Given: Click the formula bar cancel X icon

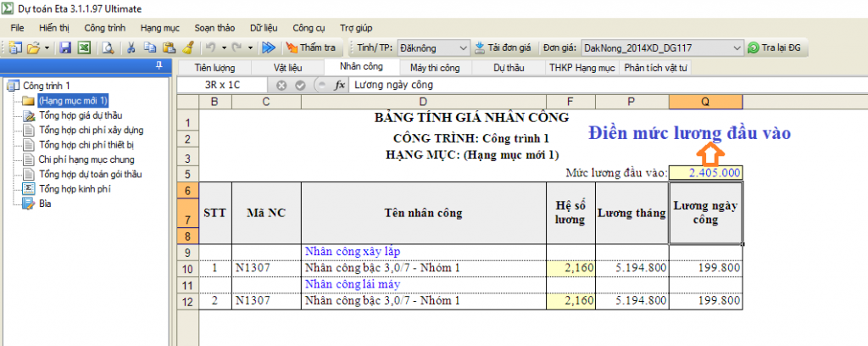Looking at the screenshot, I should click(281, 86).
